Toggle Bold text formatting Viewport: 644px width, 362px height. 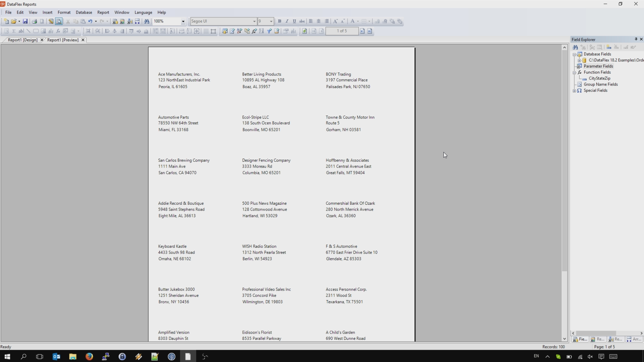pyautogui.click(x=279, y=21)
